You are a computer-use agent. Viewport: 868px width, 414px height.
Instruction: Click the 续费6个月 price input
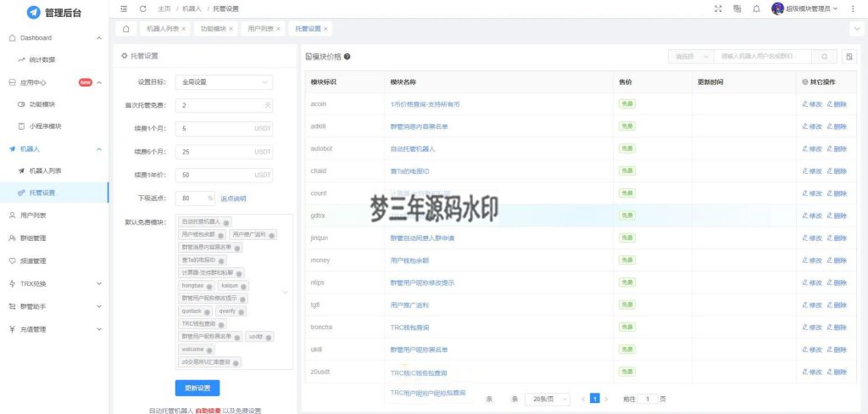[x=224, y=152]
